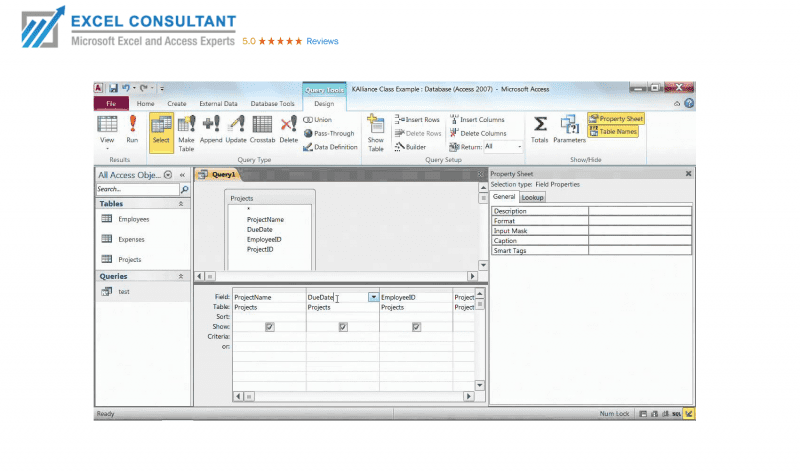Switch to Design view from status bar
800x471 pixels.
(689, 414)
